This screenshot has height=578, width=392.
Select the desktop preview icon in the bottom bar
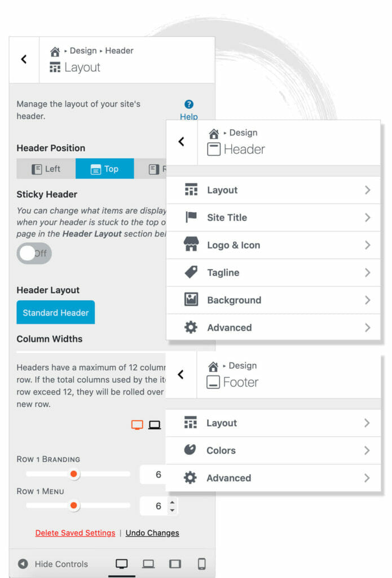(x=122, y=564)
